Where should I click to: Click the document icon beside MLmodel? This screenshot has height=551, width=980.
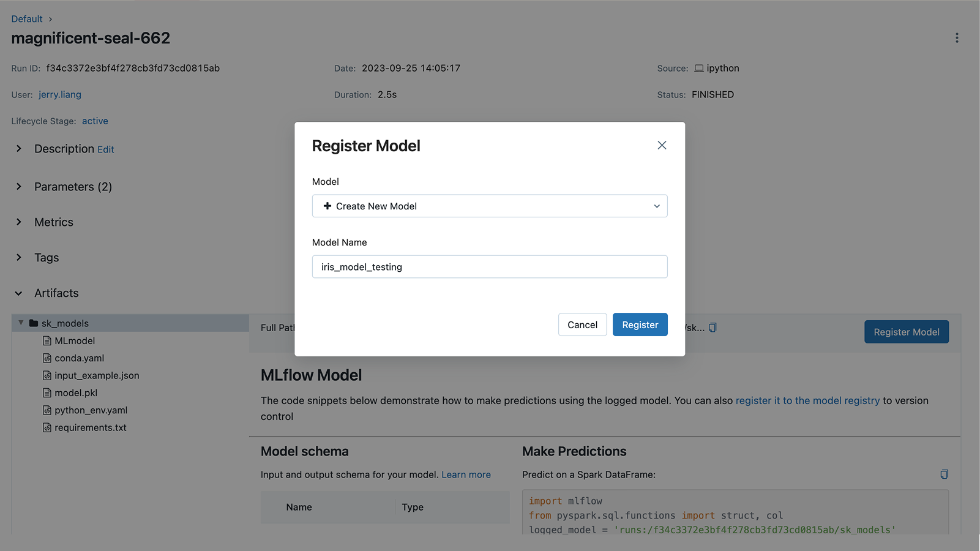click(48, 340)
